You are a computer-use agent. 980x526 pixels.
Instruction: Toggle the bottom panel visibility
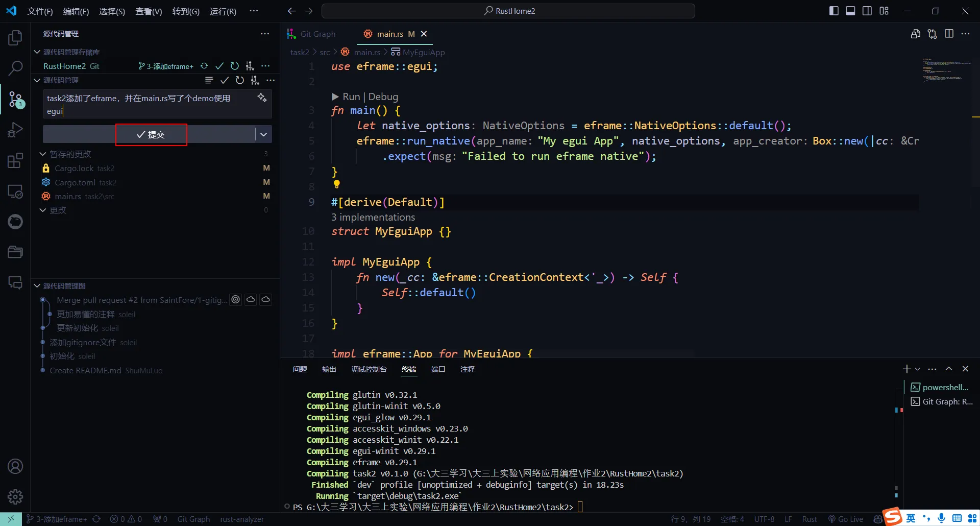point(850,10)
